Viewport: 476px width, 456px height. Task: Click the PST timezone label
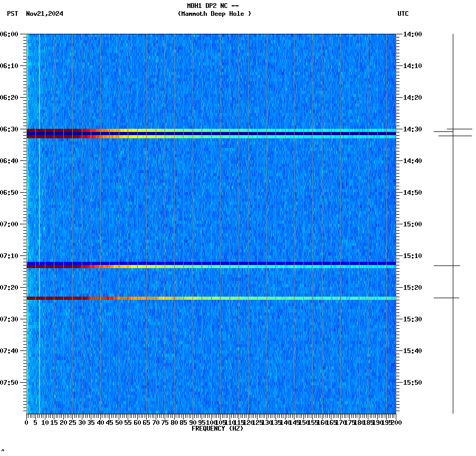click(11, 14)
